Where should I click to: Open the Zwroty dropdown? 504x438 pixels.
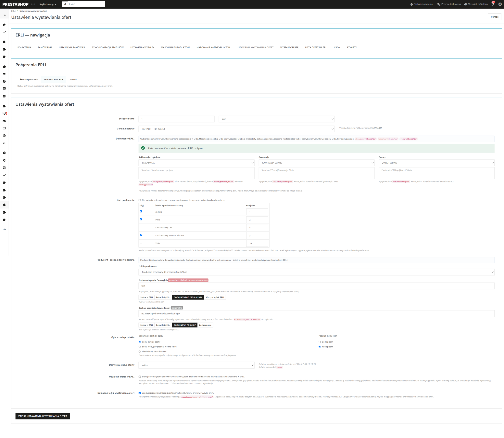436,163
